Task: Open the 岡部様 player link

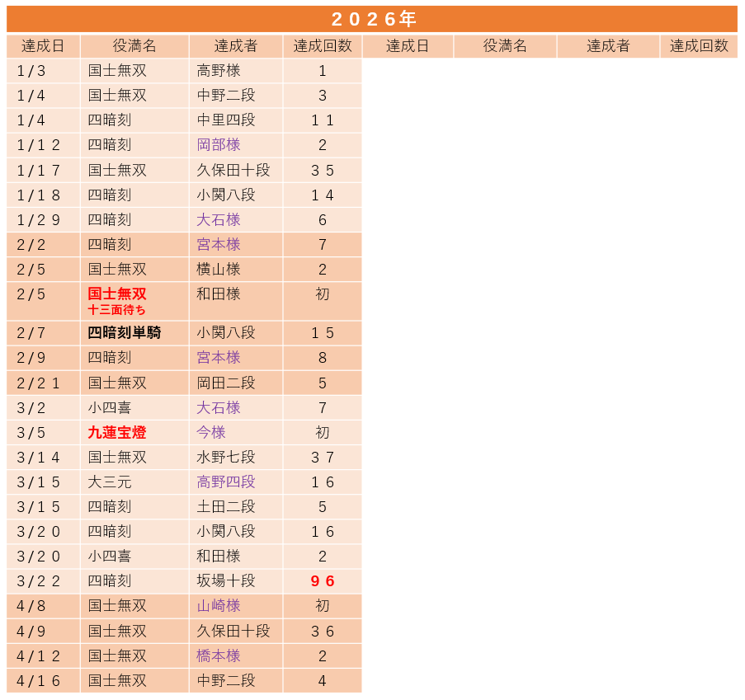Action: point(219,145)
